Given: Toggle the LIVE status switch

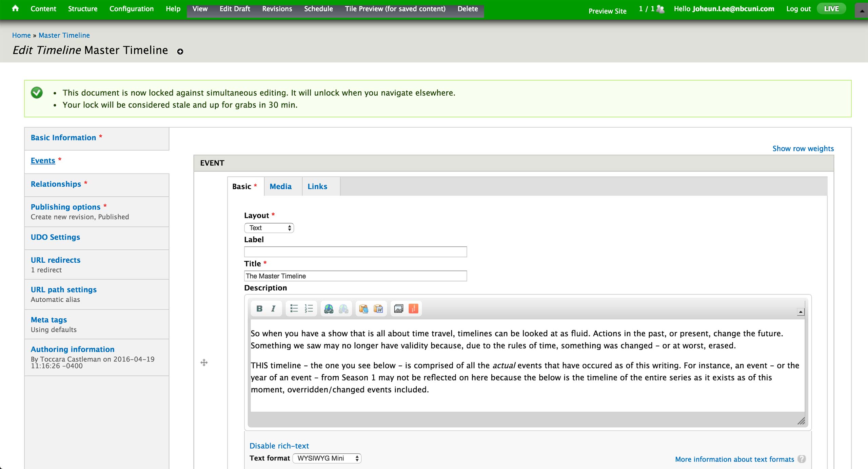Looking at the screenshot, I should [x=831, y=8].
